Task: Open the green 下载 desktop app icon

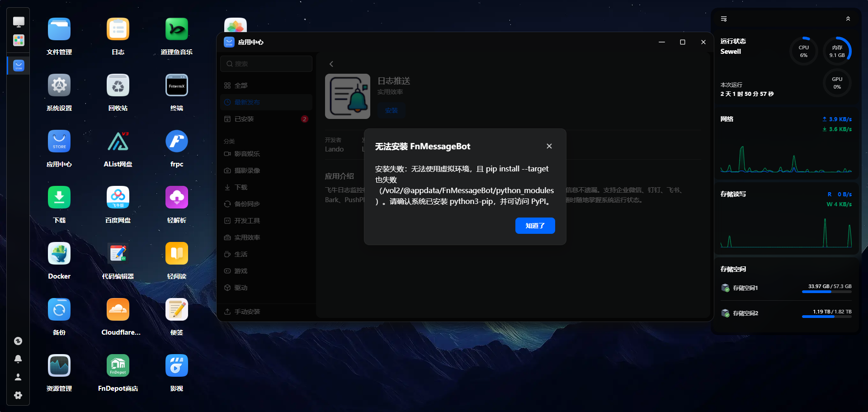Action: (x=59, y=198)
